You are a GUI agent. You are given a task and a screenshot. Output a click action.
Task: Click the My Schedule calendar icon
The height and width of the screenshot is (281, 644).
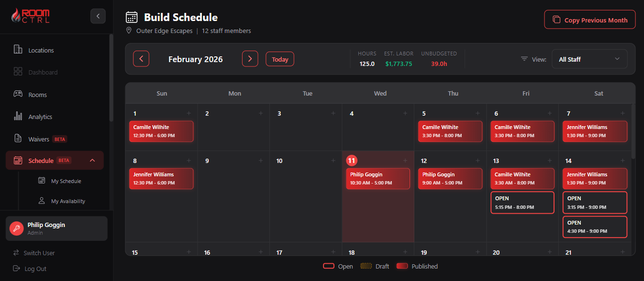(41, 181)
